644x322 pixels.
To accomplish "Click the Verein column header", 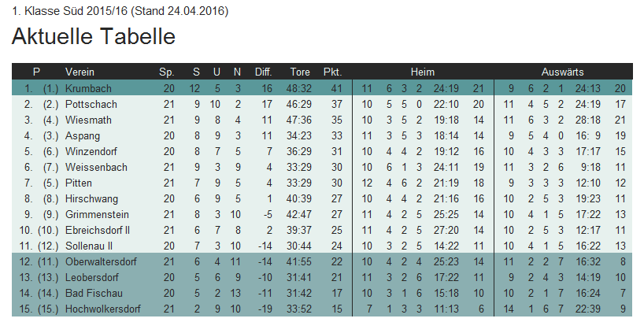I will coord(80,72).
